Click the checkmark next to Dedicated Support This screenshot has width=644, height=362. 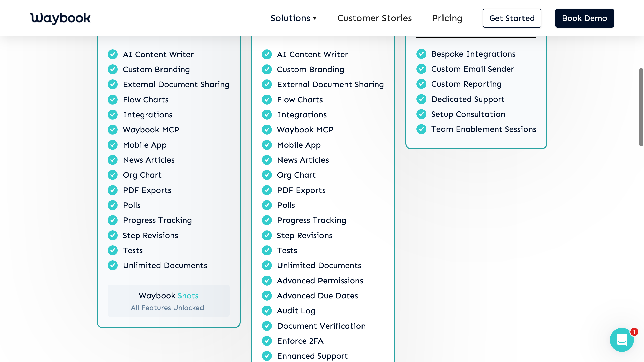click(421, 99)
